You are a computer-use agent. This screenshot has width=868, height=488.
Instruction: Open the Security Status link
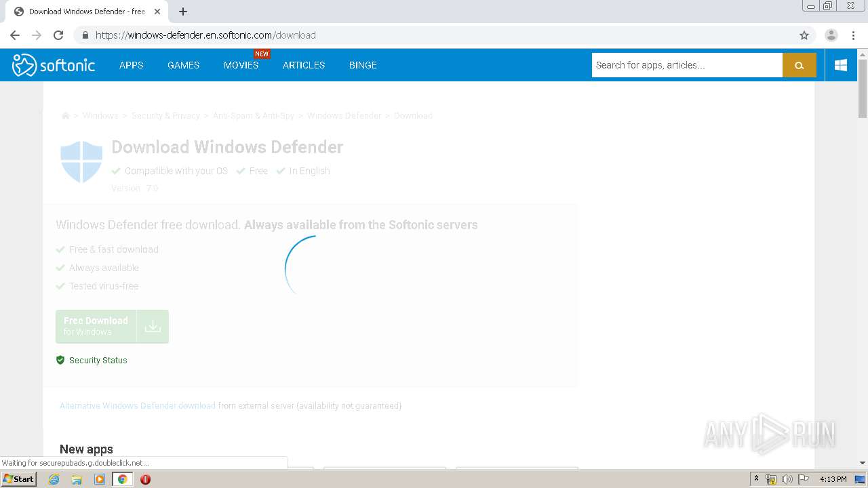[x=98, y=360]
